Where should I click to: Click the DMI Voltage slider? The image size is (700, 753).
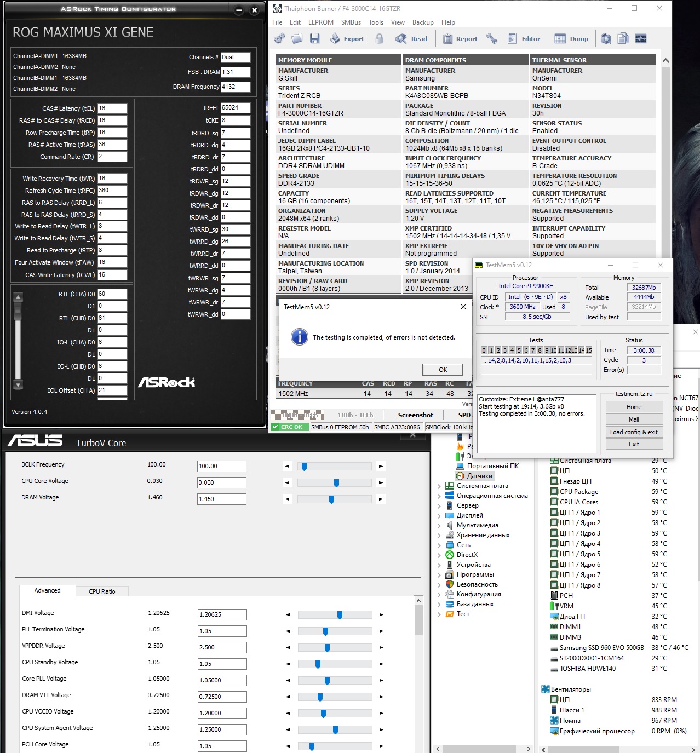tap(335, 614)
